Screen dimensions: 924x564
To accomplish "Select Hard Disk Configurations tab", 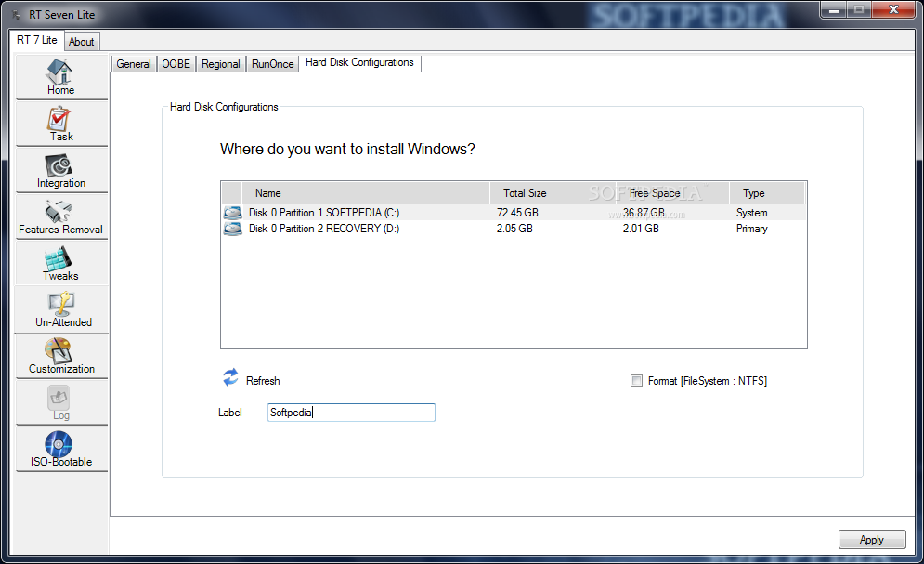I will tap(359, 62).
